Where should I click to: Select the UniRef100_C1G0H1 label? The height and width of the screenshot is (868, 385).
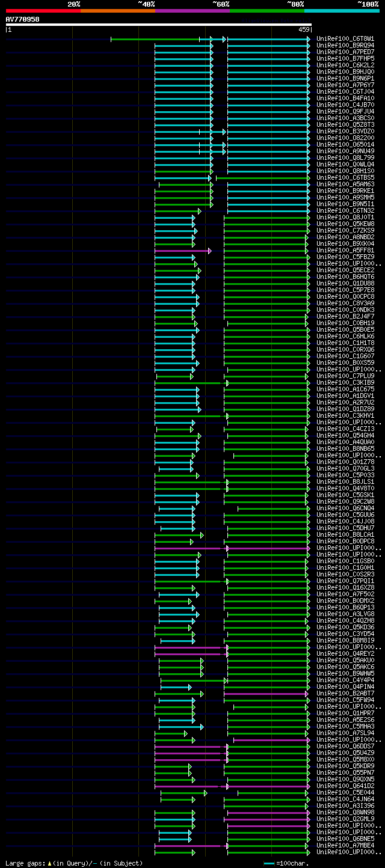(x=345, y=567)
